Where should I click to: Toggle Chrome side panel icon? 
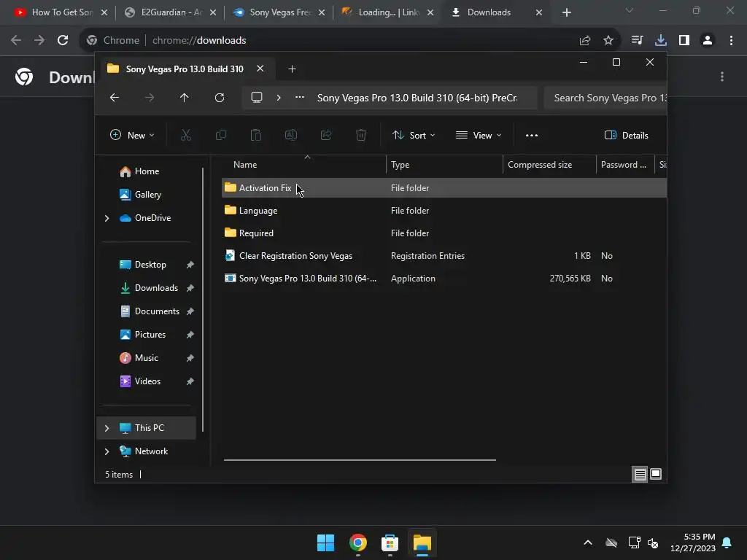tap(684, 41)
